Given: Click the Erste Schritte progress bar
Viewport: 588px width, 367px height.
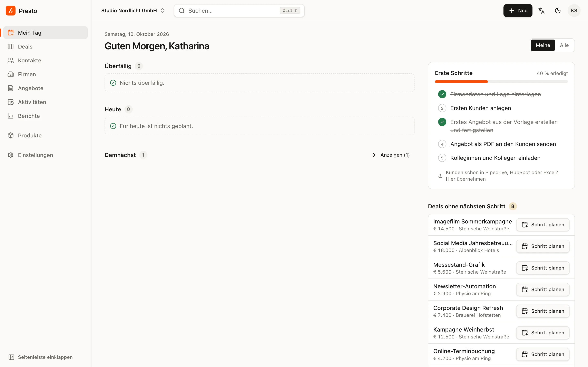Looking at the screenshot, I should (x=501, y=82).
